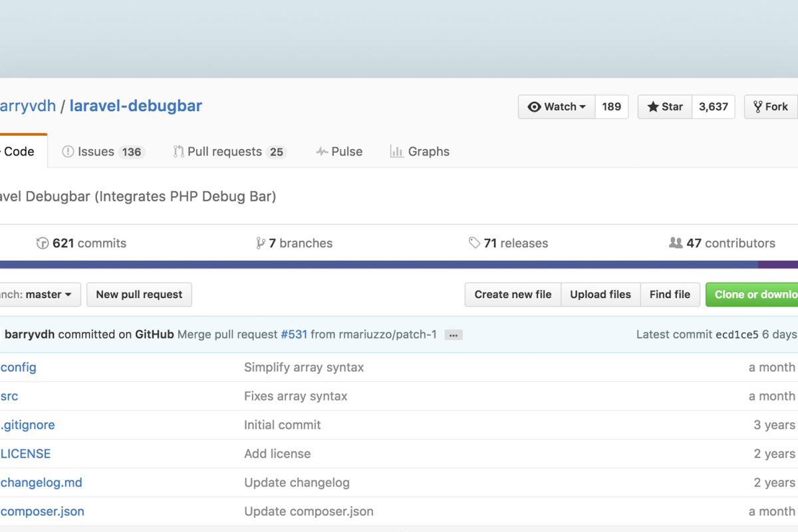Click the Pulse waveform icon

coord(322,152)
